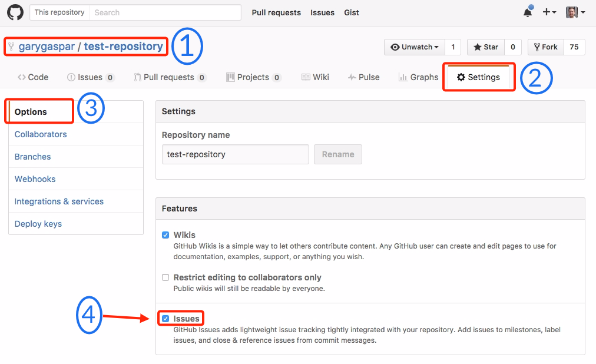Viewport: 596px width, 364px height.
Task: Click the Settings gear icon
Action: pos(461,77)
